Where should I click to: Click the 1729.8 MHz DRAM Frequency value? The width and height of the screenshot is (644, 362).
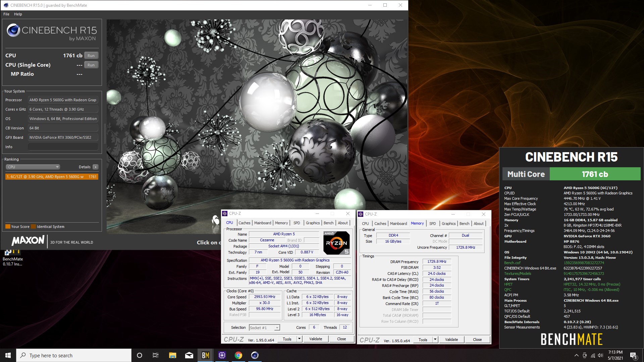click(x=437, y=261)
